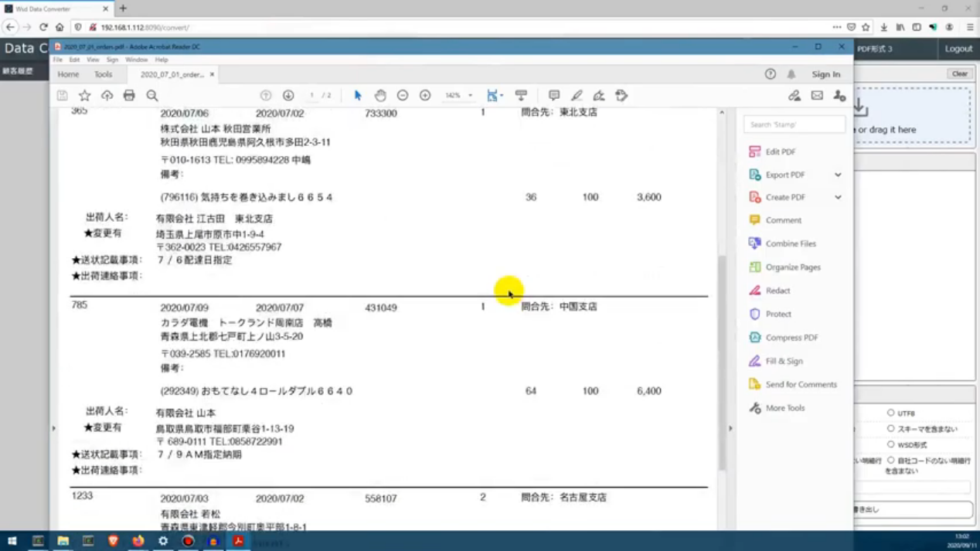Expand the Export PDF chevron
This screenshot has height=551, width=980.
coord(838,175)
